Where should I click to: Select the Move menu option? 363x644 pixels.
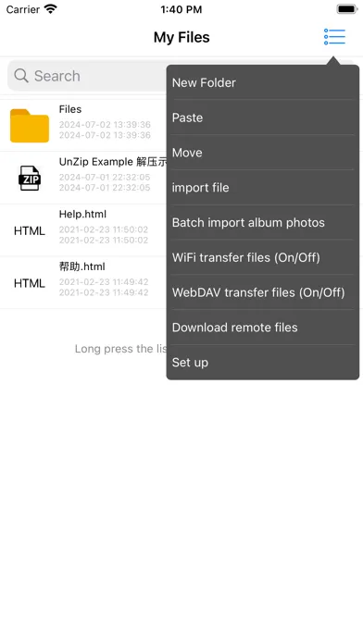tap(263, 153)
